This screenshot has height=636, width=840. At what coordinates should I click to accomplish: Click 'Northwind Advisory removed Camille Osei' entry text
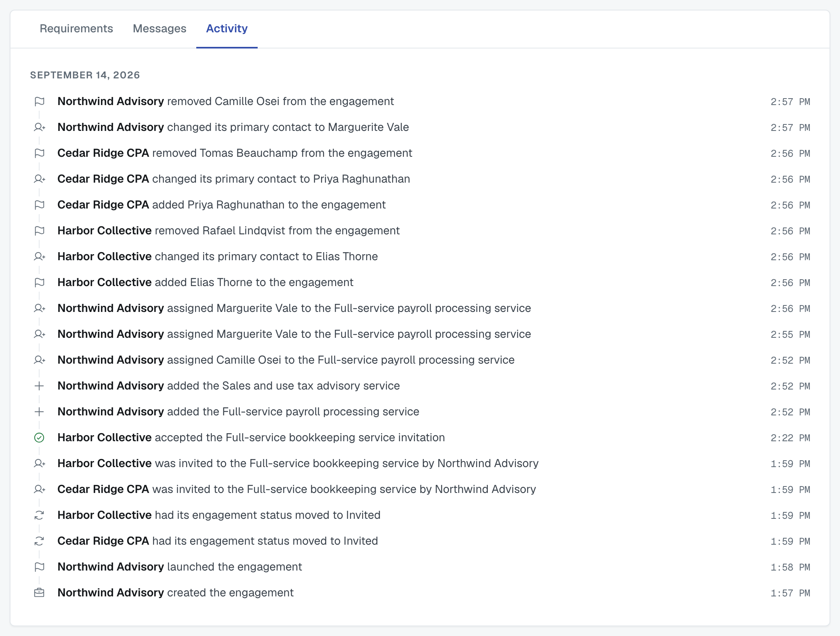click(x=225, y=101)
